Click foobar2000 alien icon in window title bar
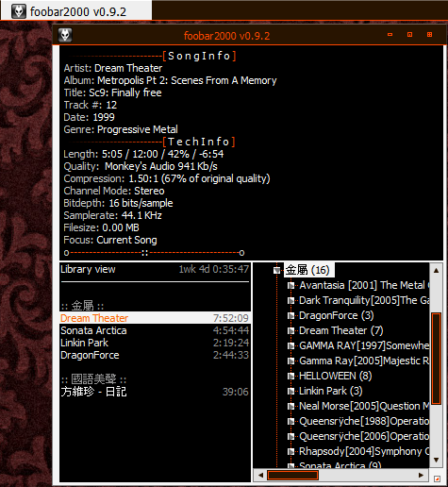Screen dimensions: 448x487 (x=65, y=35)
